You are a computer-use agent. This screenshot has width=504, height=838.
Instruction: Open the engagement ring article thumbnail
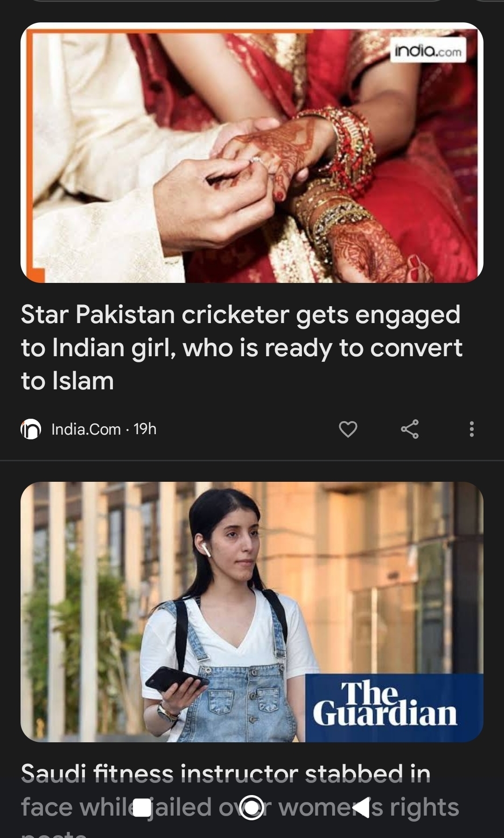pyautogui.click(x=252, y=153)
